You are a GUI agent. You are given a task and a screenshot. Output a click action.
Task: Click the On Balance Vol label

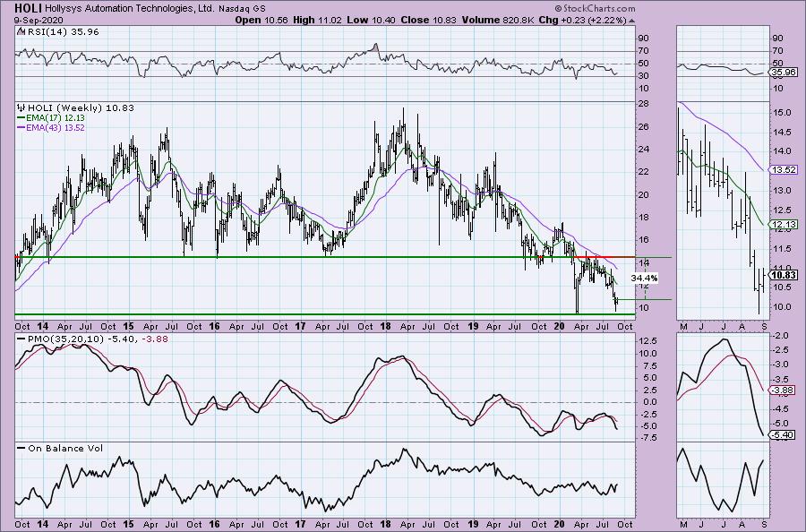60,448
